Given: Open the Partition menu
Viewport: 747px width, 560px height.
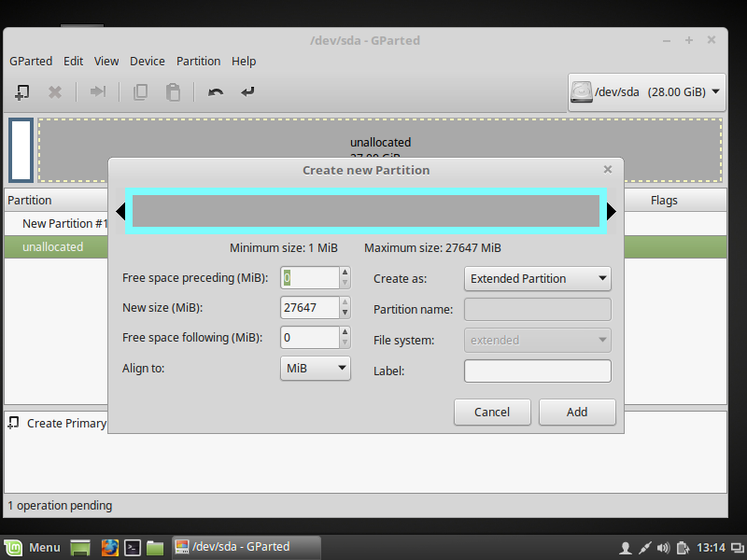Looking at the screenshot, I should (198, 62).
